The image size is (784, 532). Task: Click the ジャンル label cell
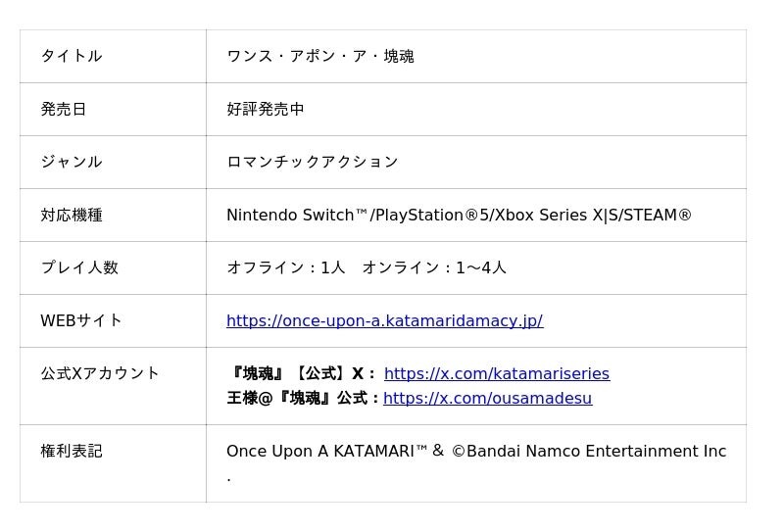tap(72, 162)
